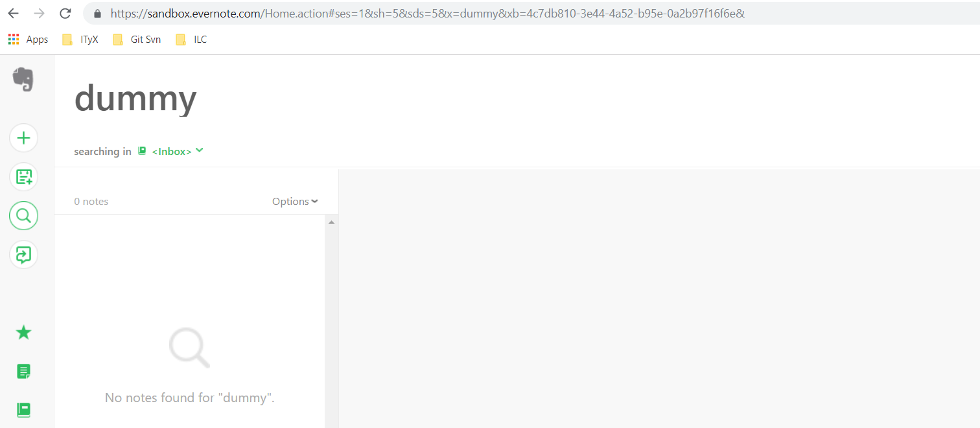
Task: Go forward with browser forward arrow
Action: (39, 13)
